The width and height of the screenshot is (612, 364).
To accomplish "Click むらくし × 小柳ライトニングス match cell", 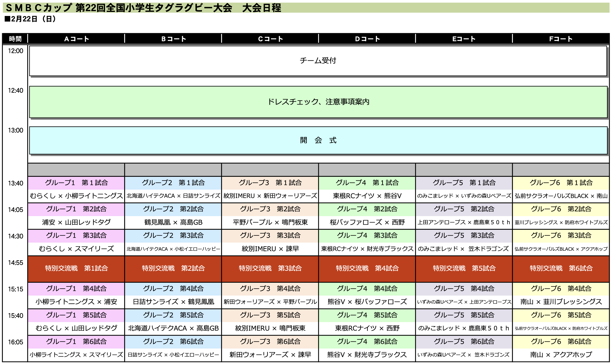I will coord(76,196).
